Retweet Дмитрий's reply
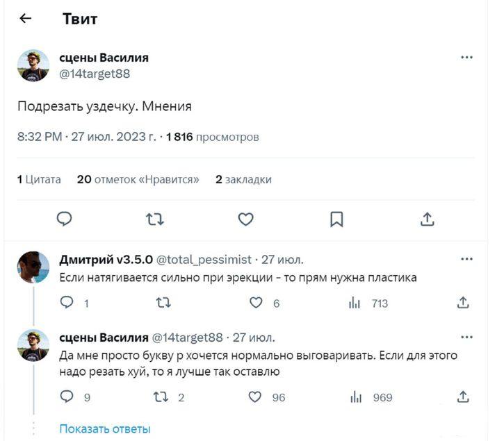Viewport: 504px width, 441px height. tap(162, 303)
